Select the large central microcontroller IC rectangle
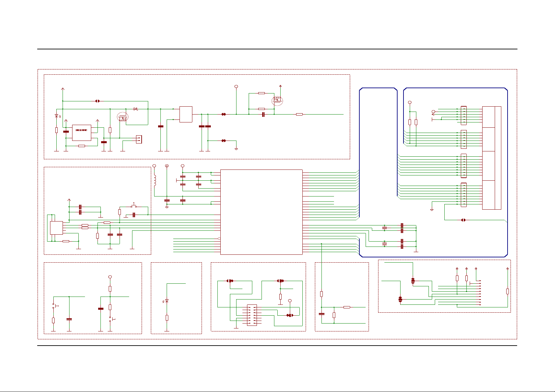This screenshot has width=555, height=392. (261, 212)
